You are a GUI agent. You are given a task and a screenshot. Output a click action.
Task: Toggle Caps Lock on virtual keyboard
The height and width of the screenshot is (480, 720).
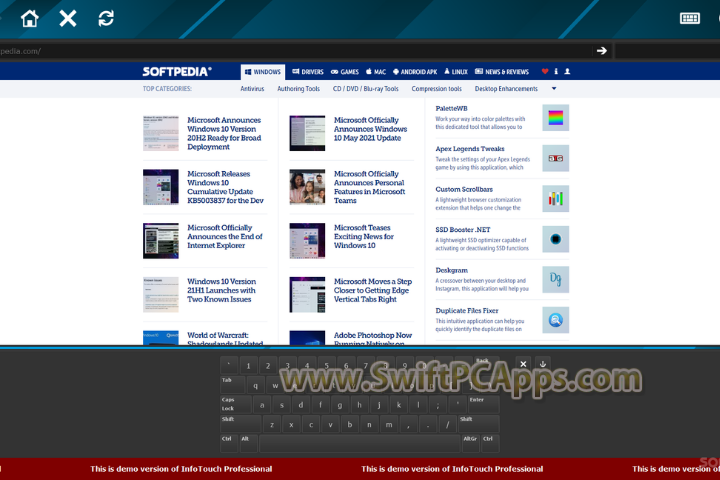pyautogui.click(x=236, y=404)
